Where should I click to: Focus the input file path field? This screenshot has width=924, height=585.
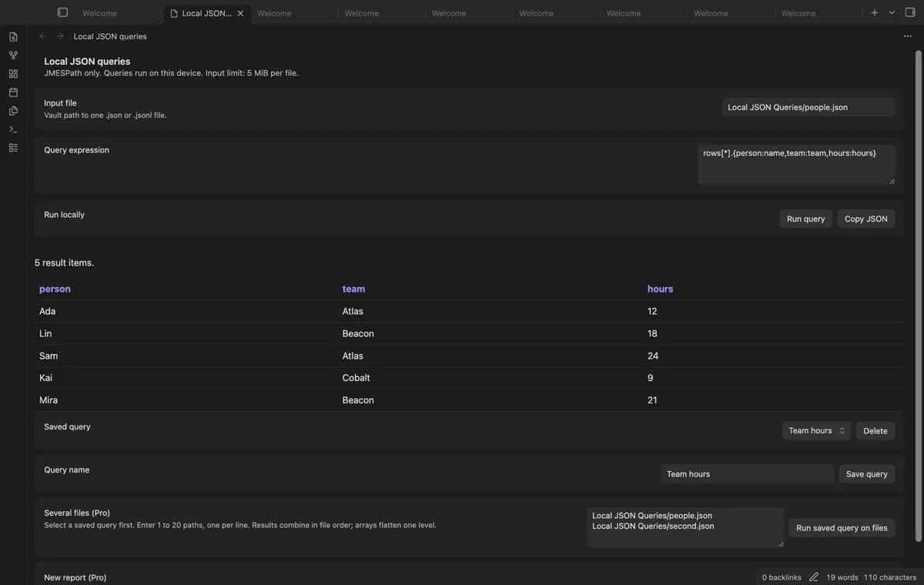pyautogui.click(x=808, y=107)
